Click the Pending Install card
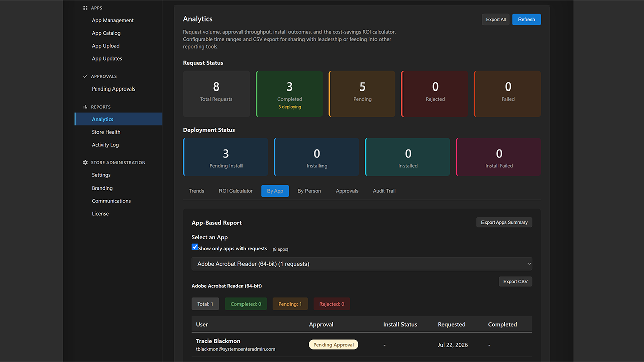Viewport: 644px width, 362px height. pyautogui.click(x=225, y=157)
